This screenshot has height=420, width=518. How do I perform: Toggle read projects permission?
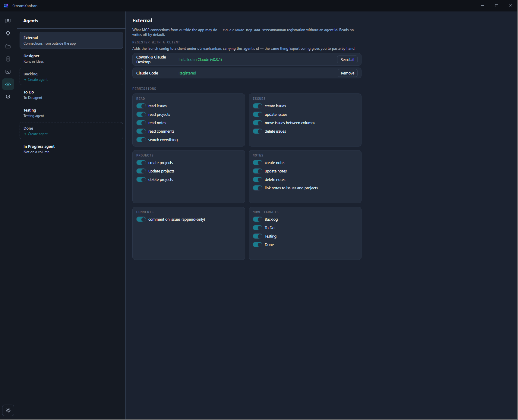click(x=141, y=114)
